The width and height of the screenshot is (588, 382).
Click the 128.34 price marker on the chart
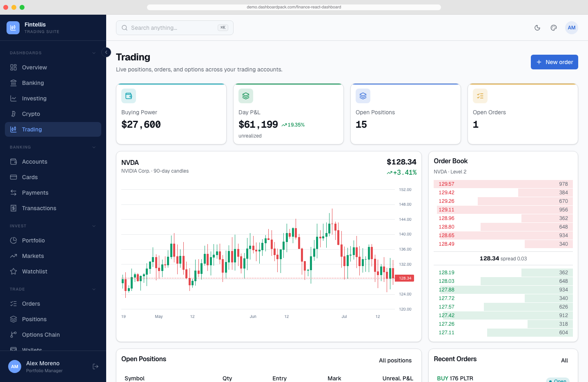tap(405, 278)
